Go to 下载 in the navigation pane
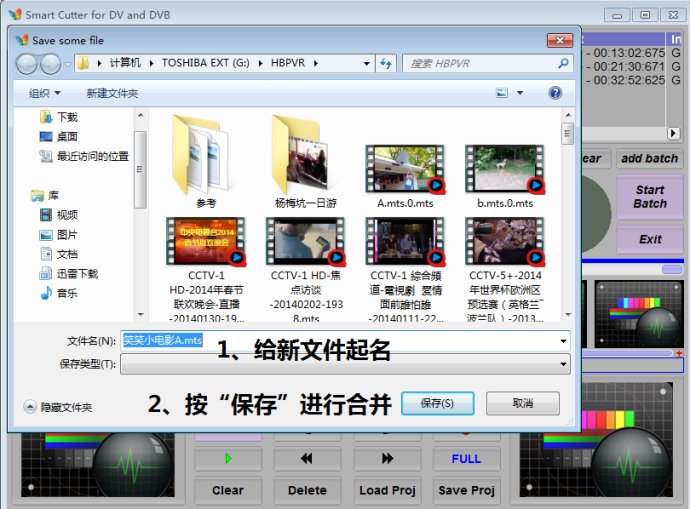690x509 pixels. tap(59, 117)
